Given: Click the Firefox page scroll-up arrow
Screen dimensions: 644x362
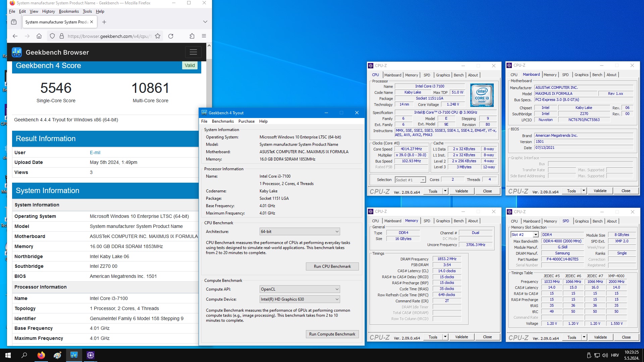Looking at the screenshot, I should tap(209, 46).
